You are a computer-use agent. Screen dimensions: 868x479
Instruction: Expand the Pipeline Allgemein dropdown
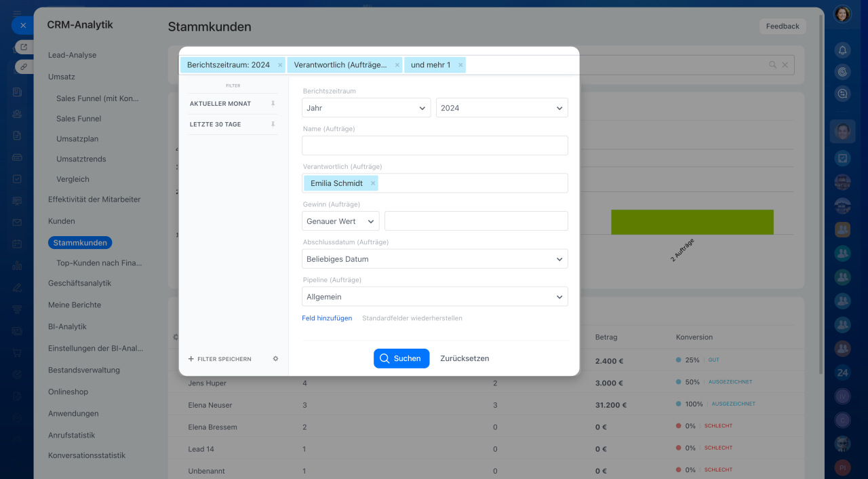click(x=435, y=297)
